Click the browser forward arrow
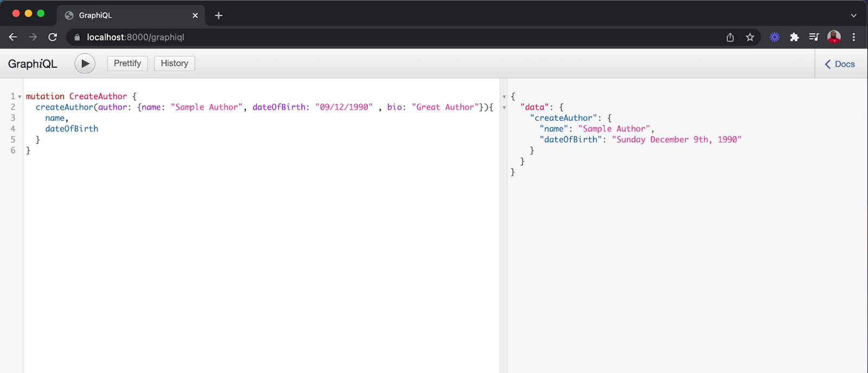The image size is (868, 373). click(x=33, y=37)
